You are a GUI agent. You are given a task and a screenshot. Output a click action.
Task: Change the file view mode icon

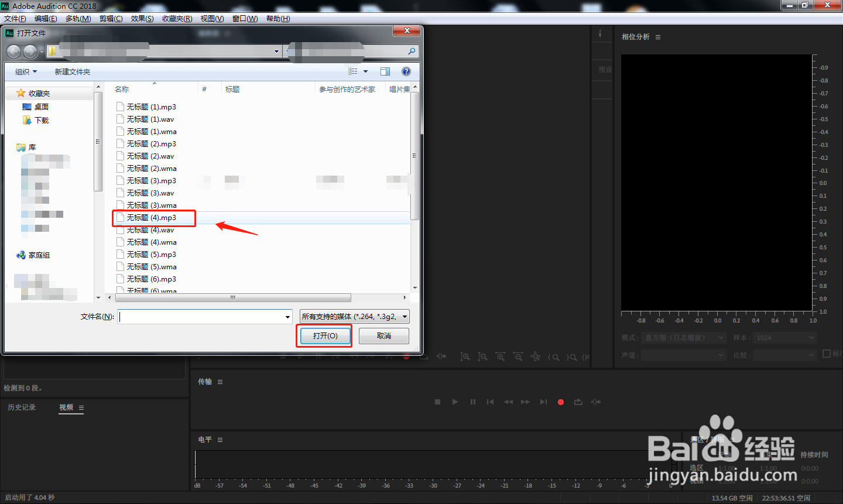(x=353, y=71)
